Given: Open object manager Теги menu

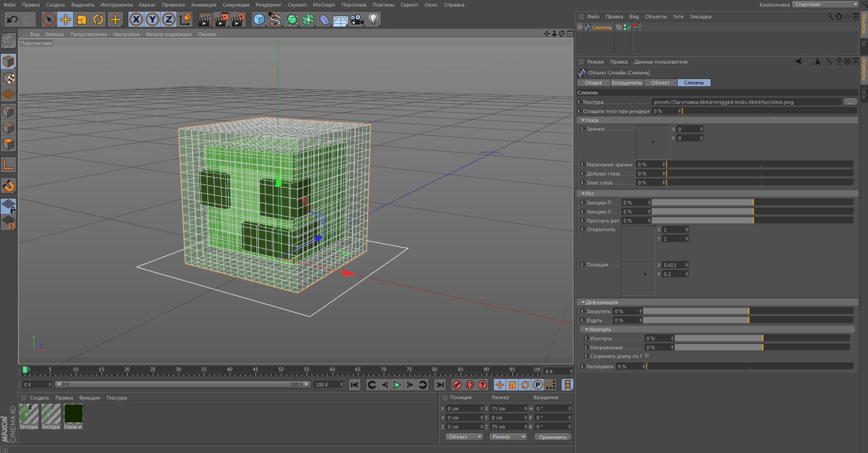Looking at the screenshot, I should point(678,17).
